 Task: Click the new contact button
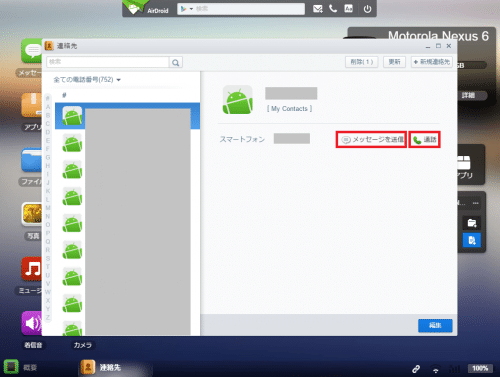point(432,62)
